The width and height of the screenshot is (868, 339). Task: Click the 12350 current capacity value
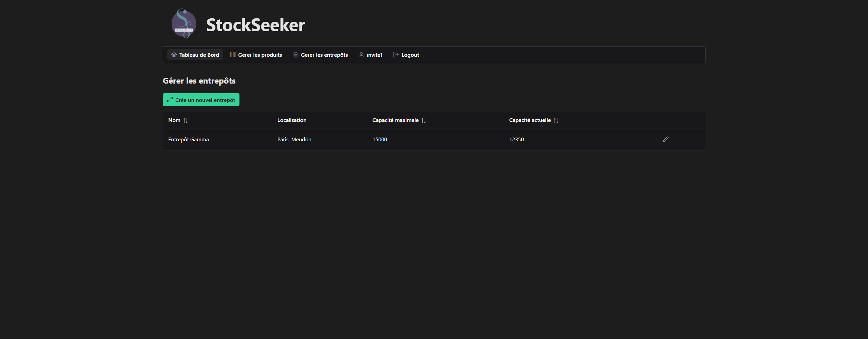pos(517,140)
